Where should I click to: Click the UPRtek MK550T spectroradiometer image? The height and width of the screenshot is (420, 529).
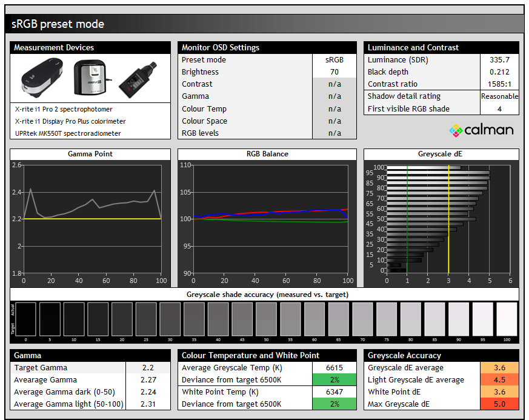tap(138, 78)
